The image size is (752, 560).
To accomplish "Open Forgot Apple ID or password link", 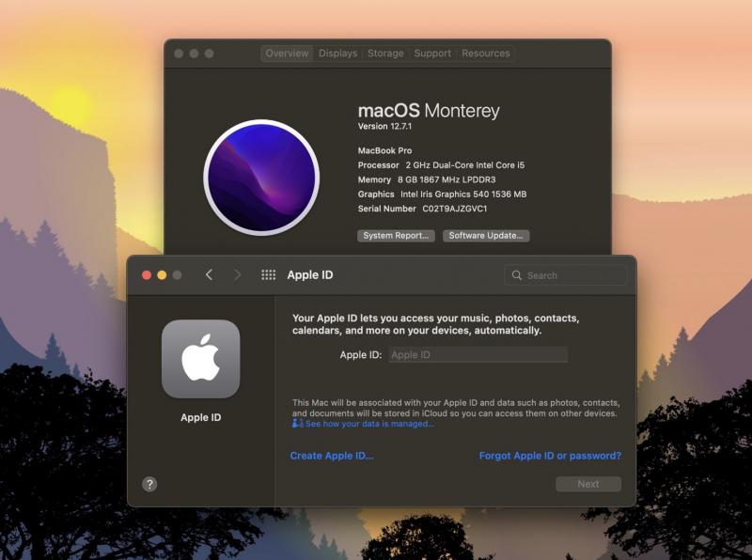I will pos(550,456).
